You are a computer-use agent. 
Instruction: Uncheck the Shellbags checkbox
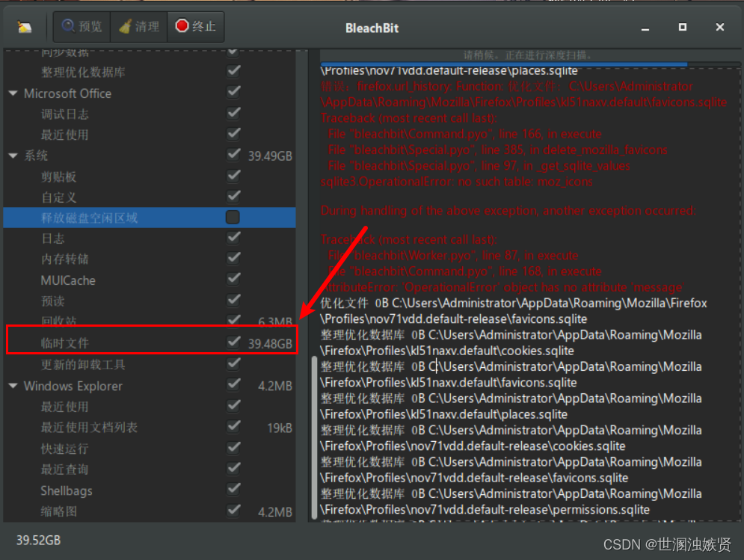click(233, 489)
